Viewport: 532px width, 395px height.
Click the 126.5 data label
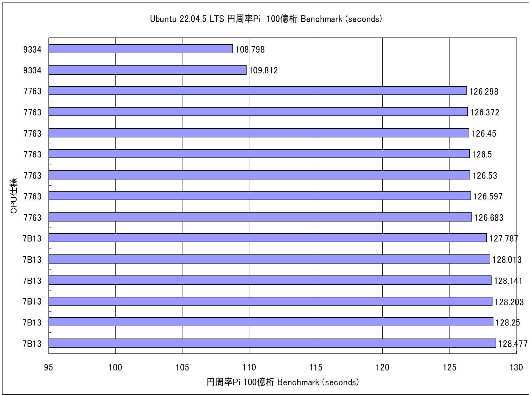[x=482, y=154]
